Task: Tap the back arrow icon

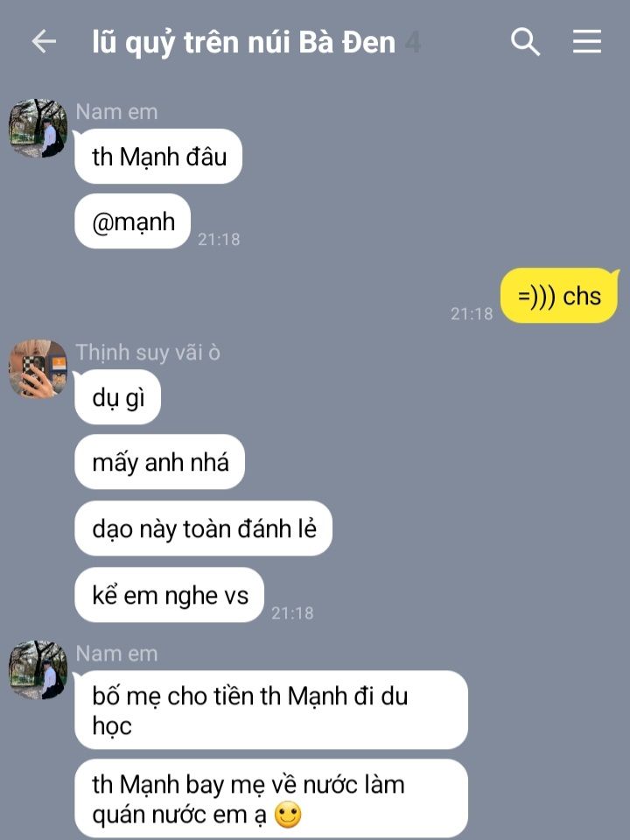Action: 44,41
